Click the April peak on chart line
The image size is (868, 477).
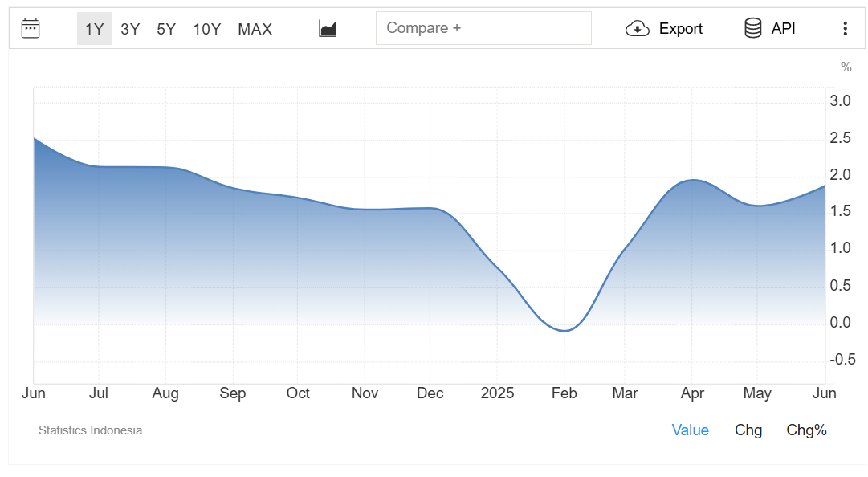coord(692,180)
